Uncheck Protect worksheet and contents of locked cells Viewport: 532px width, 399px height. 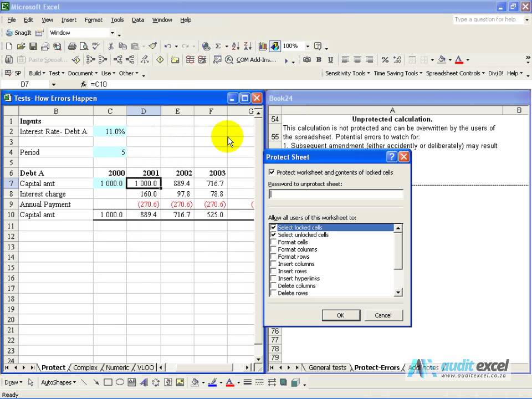click(x=272, y=172)
